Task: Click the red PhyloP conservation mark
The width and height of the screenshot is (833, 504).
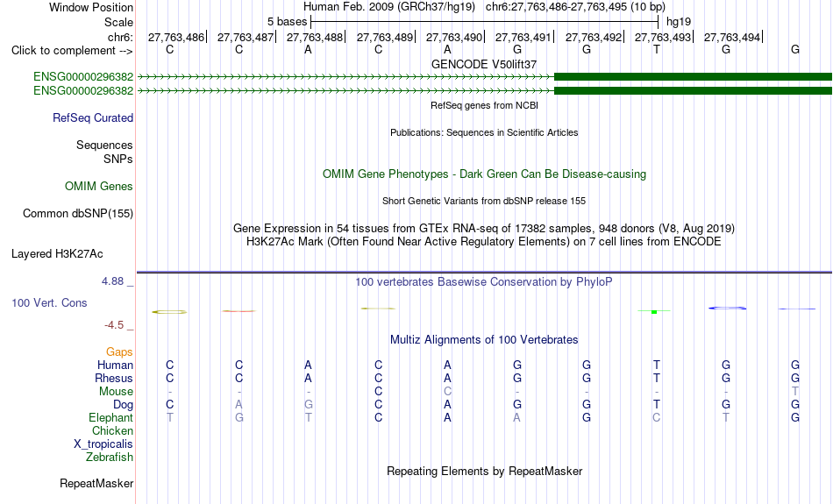Action: click(239, 311)
